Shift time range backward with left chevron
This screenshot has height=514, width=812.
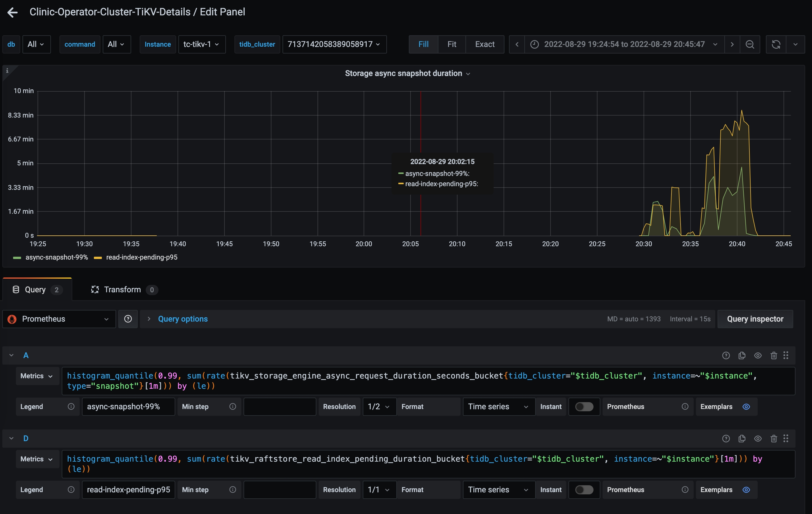pos(516,44)
